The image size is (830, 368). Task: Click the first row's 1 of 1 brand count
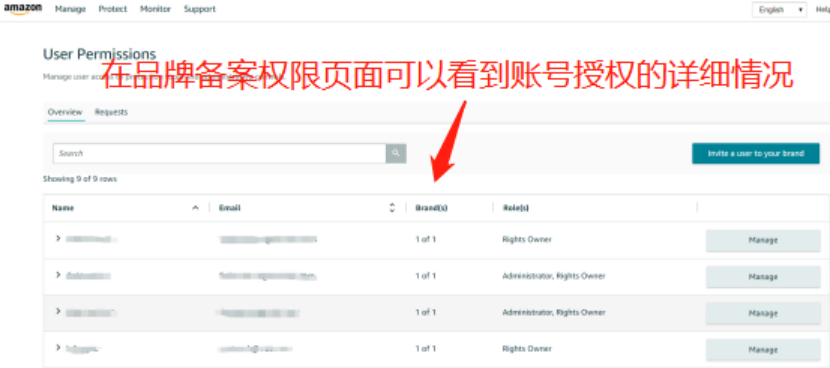pos(426,239)
